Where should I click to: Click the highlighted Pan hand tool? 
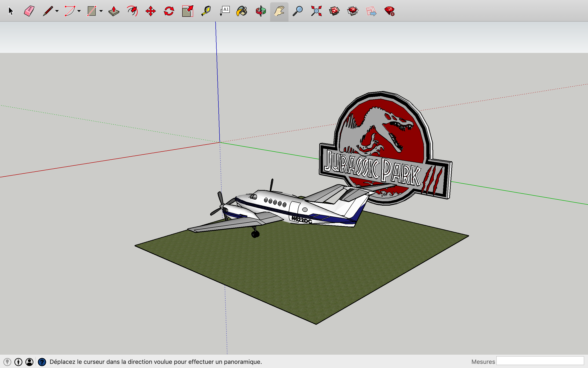[279, 11]
